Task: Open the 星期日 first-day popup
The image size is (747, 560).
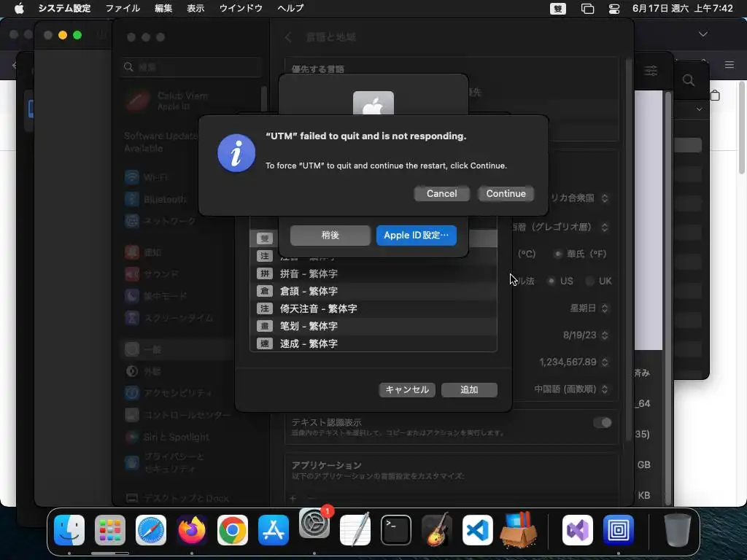Action: pyautogui.click(x=589, y=308)
